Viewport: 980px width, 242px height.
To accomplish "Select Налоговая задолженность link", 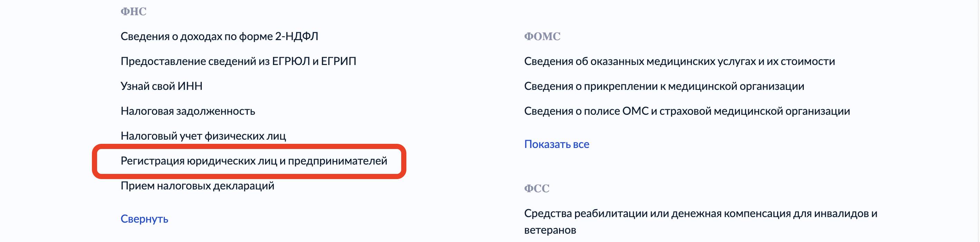I will tap(188, 111).
